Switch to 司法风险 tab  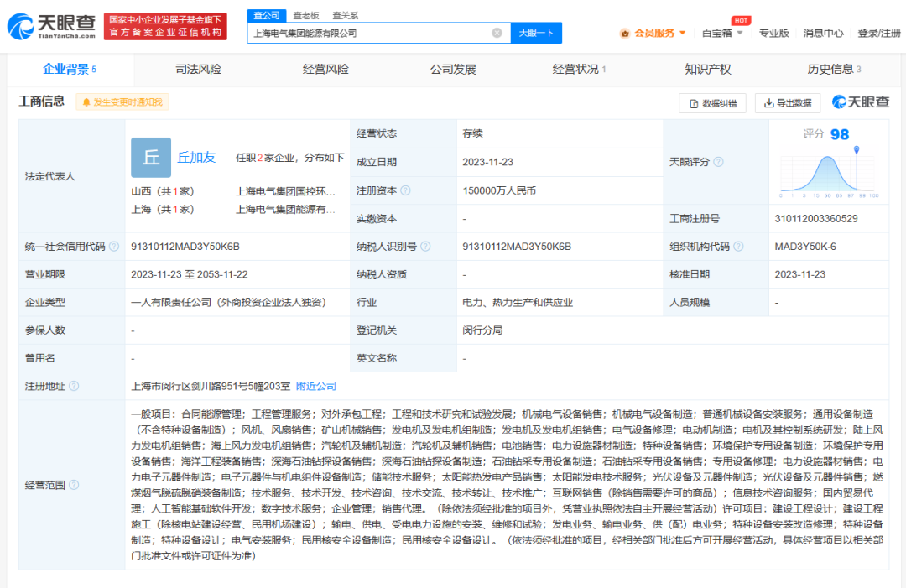coord(198,69)
